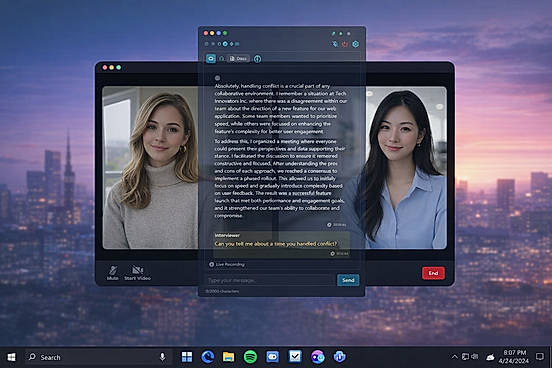Open the tiled-squares app icon after the microphone
The width and height of the screenshot is (552, 368).
point(187,357)
